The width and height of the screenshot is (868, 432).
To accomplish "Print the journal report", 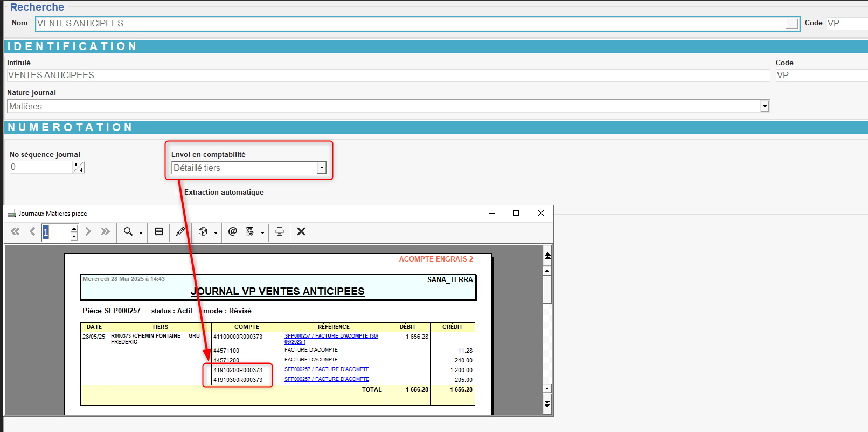I will (280, 231).
